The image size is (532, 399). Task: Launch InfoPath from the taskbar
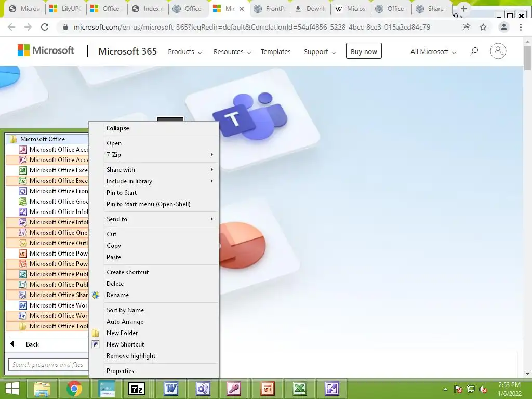(332, 389)
